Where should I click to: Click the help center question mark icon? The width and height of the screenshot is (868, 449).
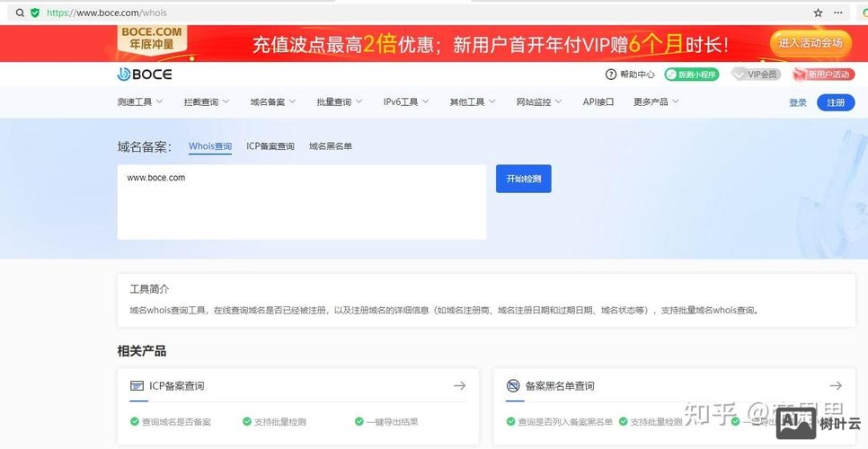point(611,75)
